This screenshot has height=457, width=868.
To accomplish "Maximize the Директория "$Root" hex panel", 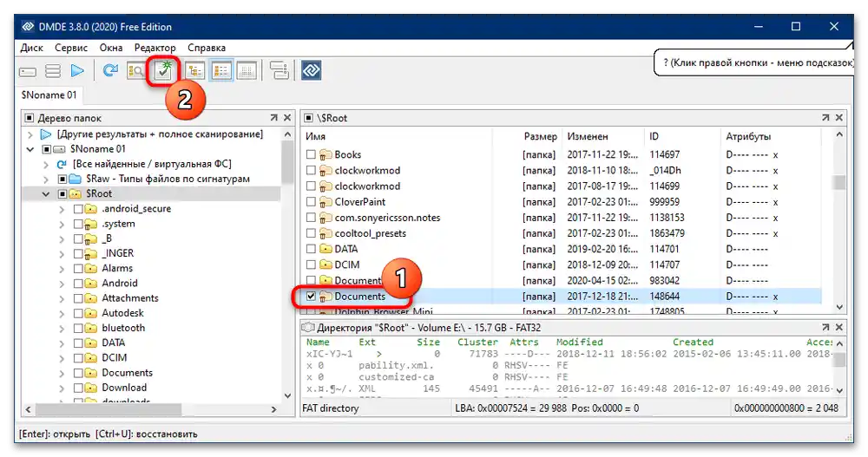I will coord(825,328).
